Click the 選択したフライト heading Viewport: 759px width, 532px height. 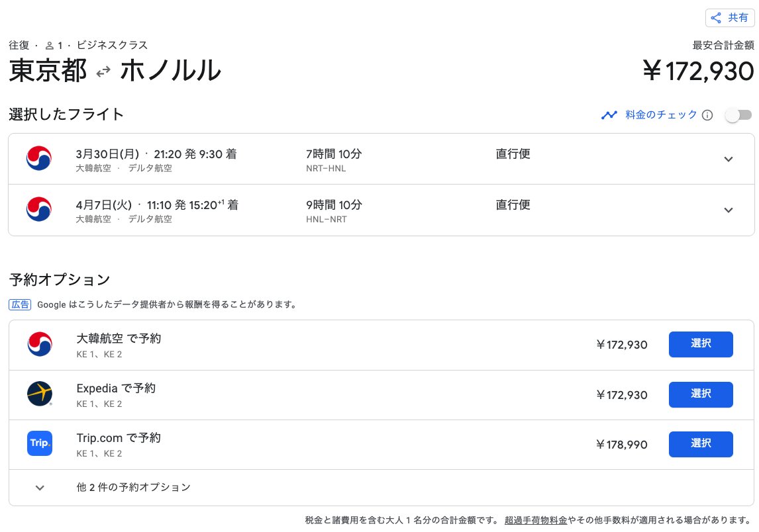point(66,114)
